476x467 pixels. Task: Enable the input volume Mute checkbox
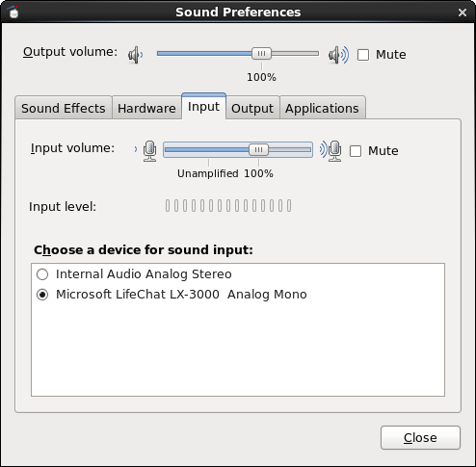point(356,151)
